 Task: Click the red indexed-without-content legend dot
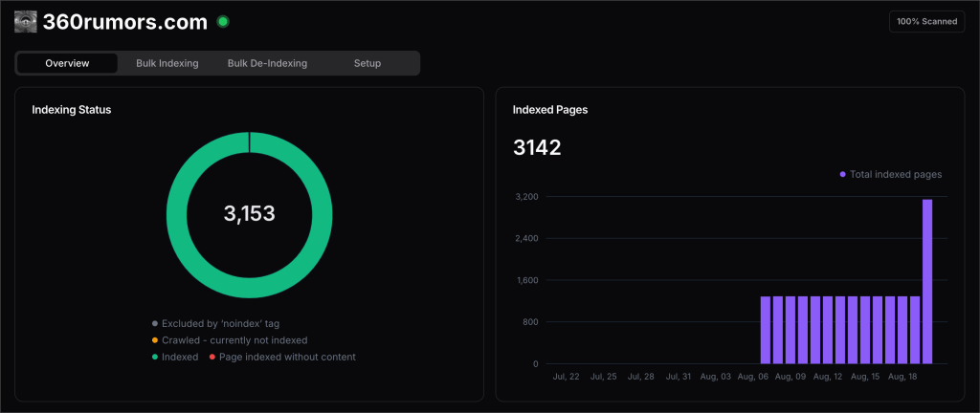[x=212, y=357]
